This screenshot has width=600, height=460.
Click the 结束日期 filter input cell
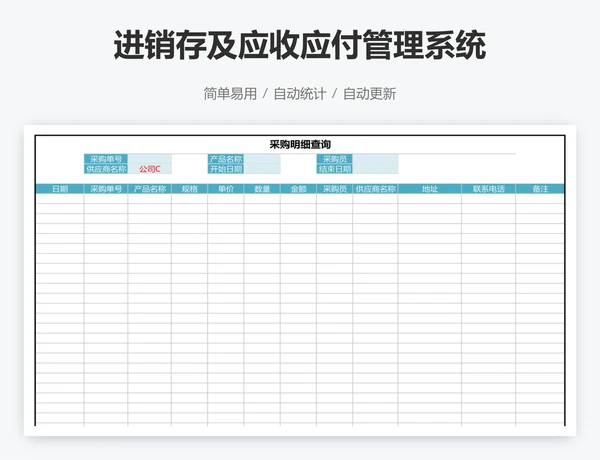pos(375,169)
